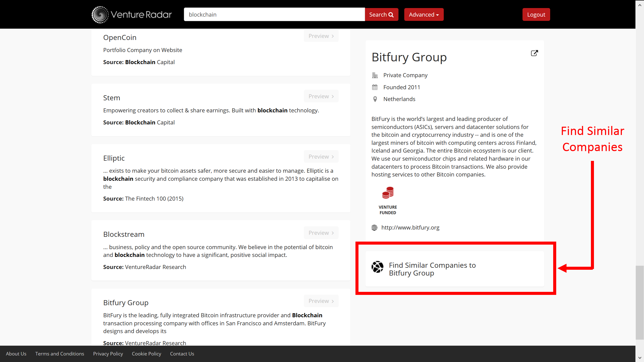Image resolution: width=644 pixels, height=362 pixels.
Task: Click inside the blockchain search field
Action: (x=274, y=14)
